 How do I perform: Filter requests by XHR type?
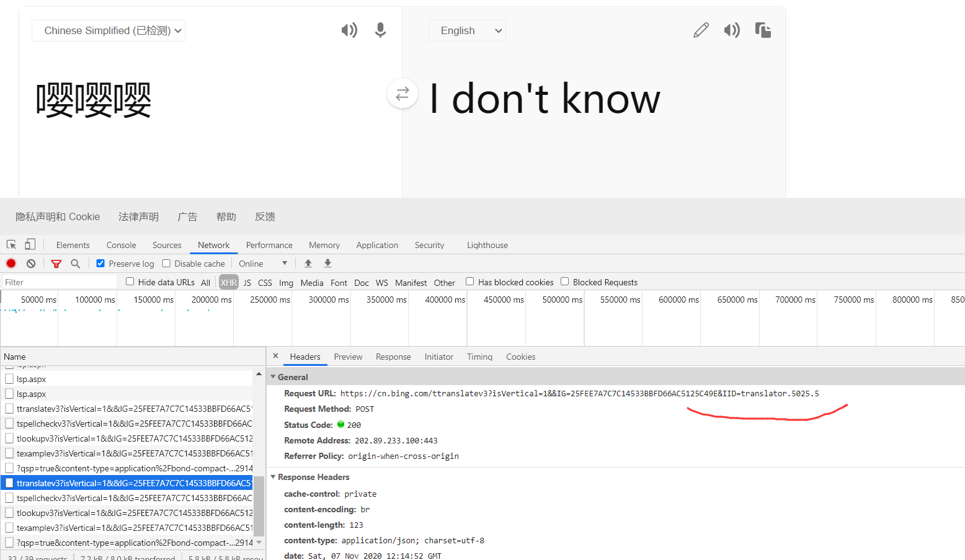[229, 282]
